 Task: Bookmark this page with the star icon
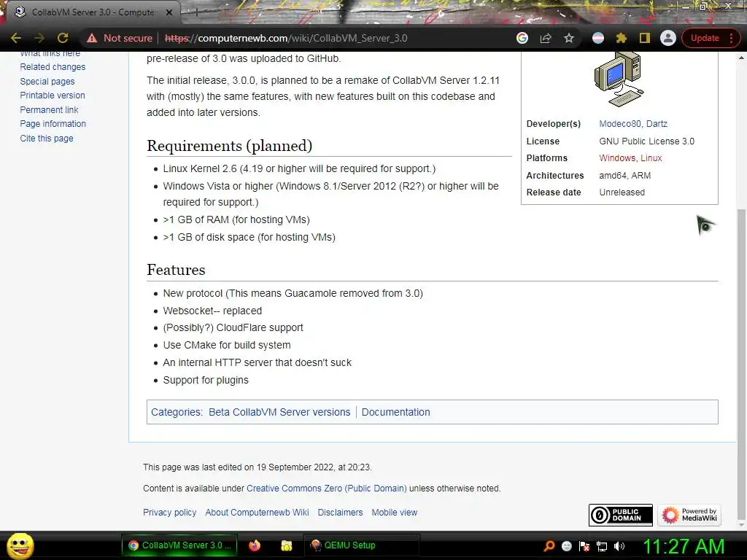[569, 38]
